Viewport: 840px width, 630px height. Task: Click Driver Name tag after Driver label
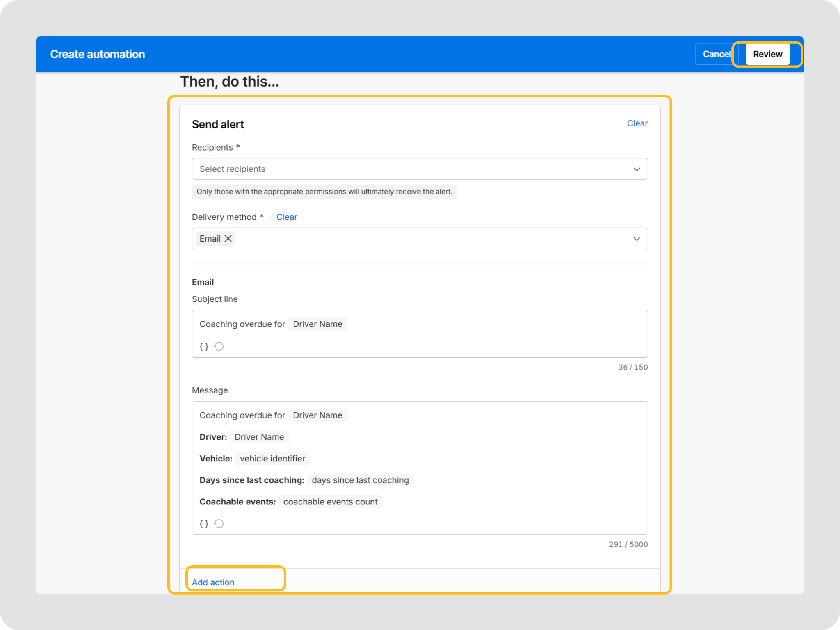tap(259, 437)
